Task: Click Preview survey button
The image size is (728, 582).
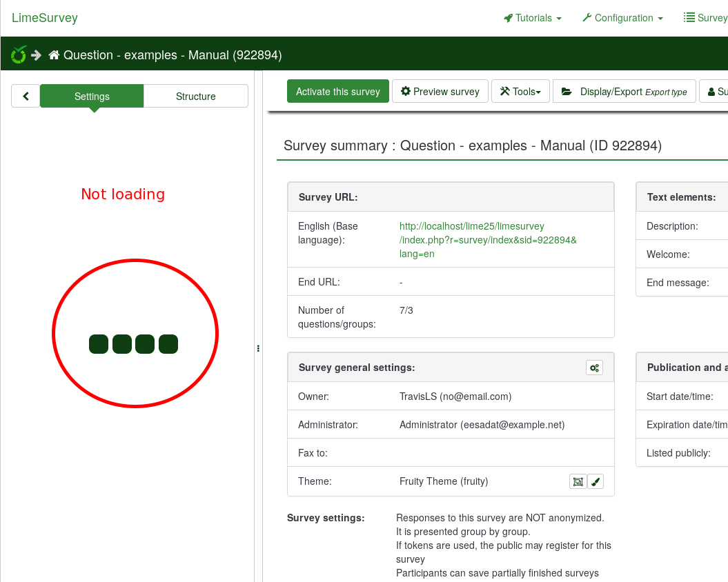Action: click(440, 92)
